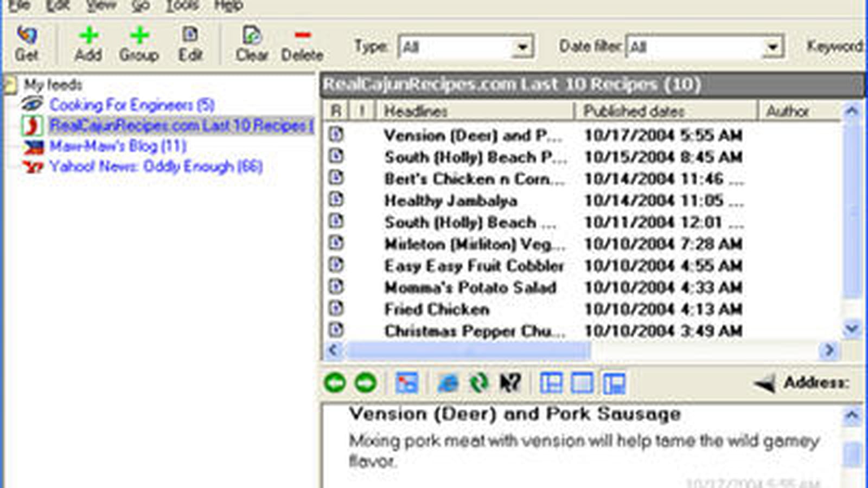
Task: Select Yahoo! News: Oddly Enough feed
Action: (x=156, y=166)
